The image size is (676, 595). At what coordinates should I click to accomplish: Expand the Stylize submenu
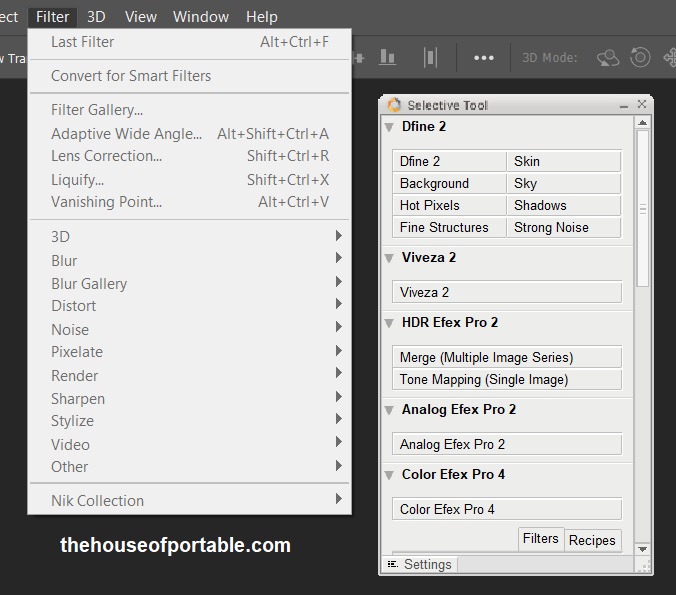click(x=190, y=421)
